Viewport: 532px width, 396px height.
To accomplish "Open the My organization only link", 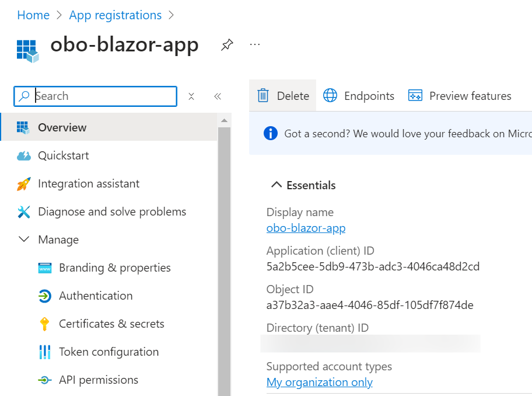I will pos(320,382).
